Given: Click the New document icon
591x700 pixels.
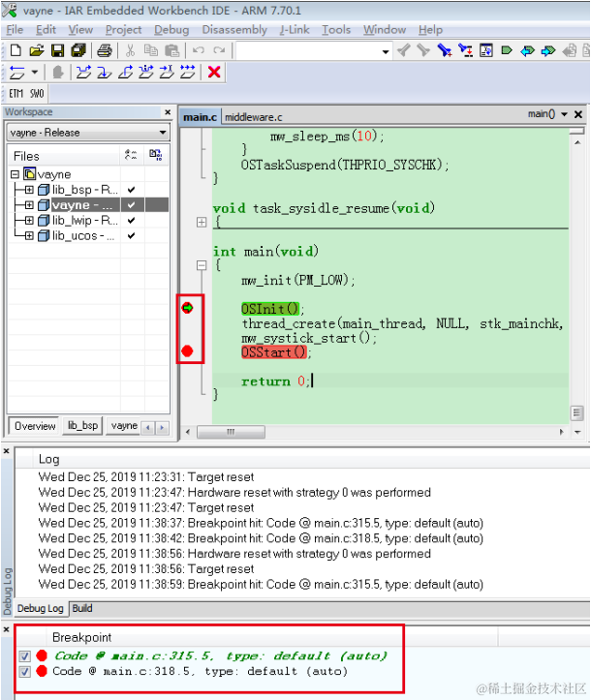Looking at the screenshot, I should click(x=16, y=50).
